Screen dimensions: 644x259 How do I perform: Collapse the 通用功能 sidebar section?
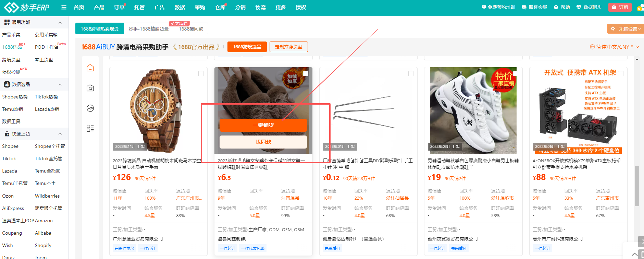pos(60,23)
